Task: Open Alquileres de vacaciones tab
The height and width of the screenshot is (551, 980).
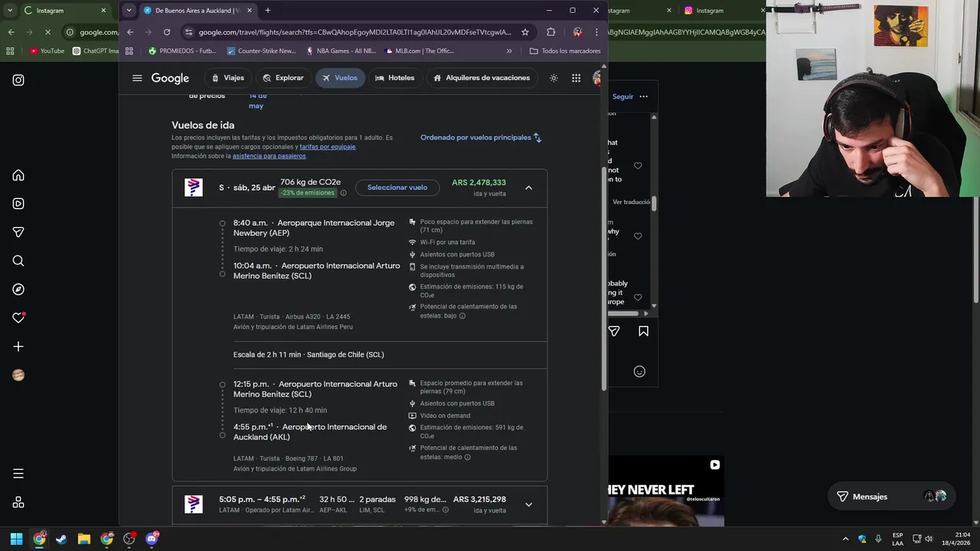Action: click(x=482, y=78)
